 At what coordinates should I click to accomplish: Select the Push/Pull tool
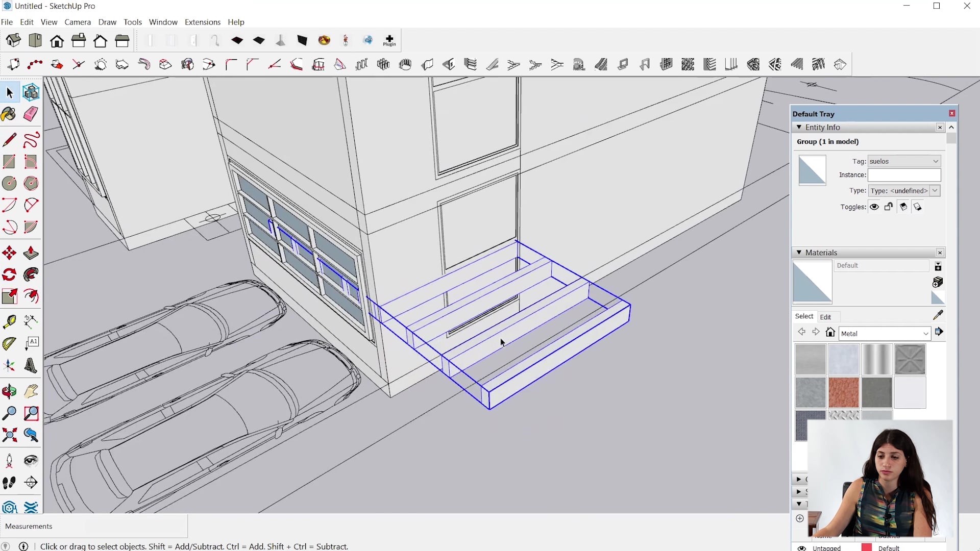pos(30,253)
